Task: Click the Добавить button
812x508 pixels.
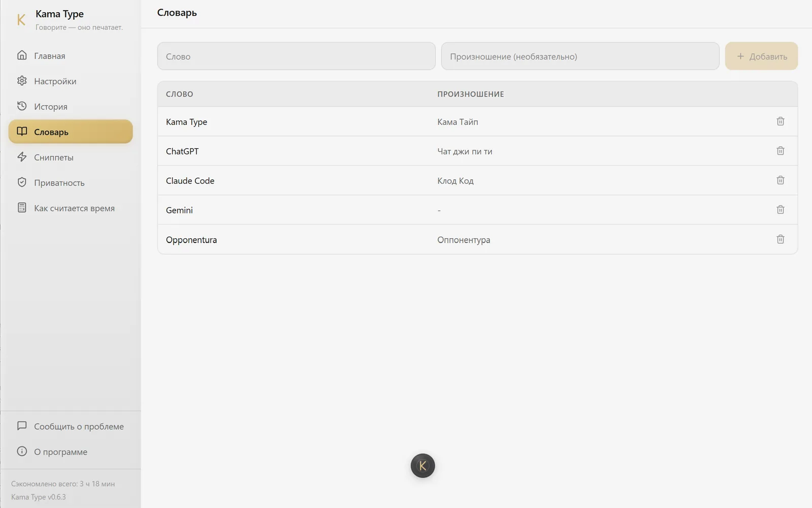Action: (x=761, y=56)
